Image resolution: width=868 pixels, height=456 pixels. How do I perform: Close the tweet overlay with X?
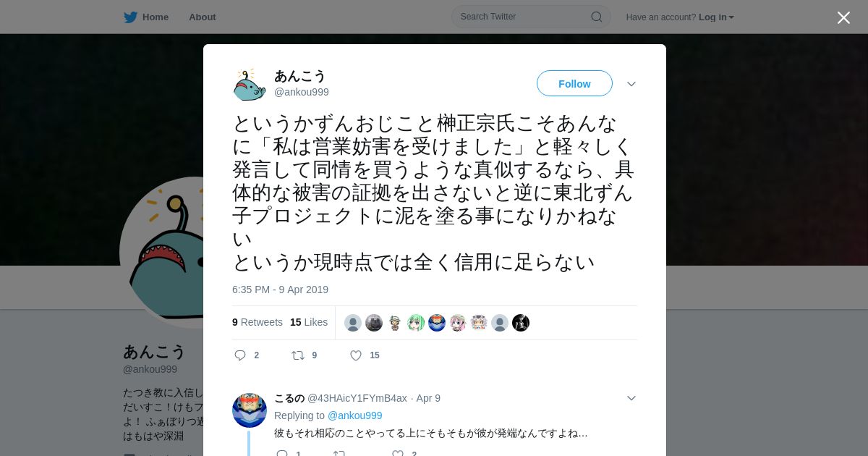pos(843,17)
